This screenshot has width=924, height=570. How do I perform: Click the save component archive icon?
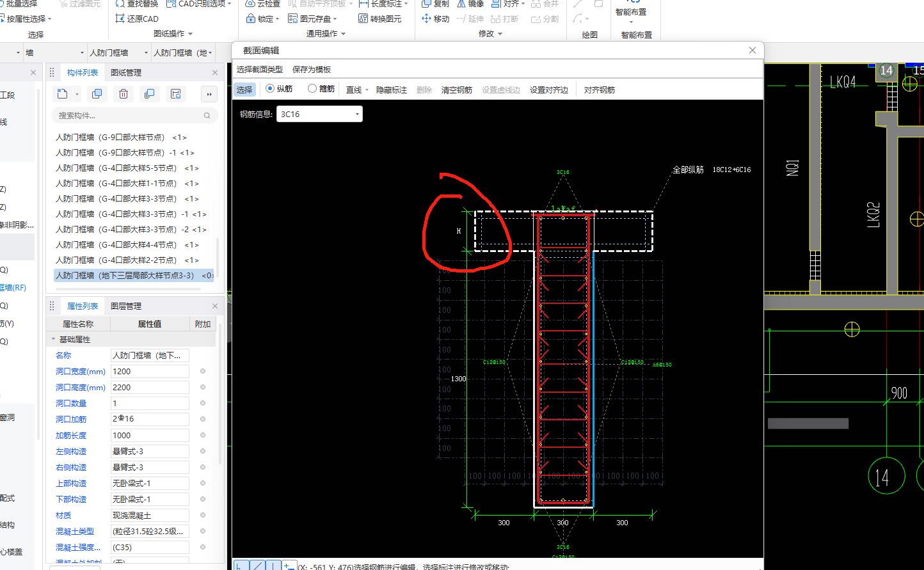point(175,94)
